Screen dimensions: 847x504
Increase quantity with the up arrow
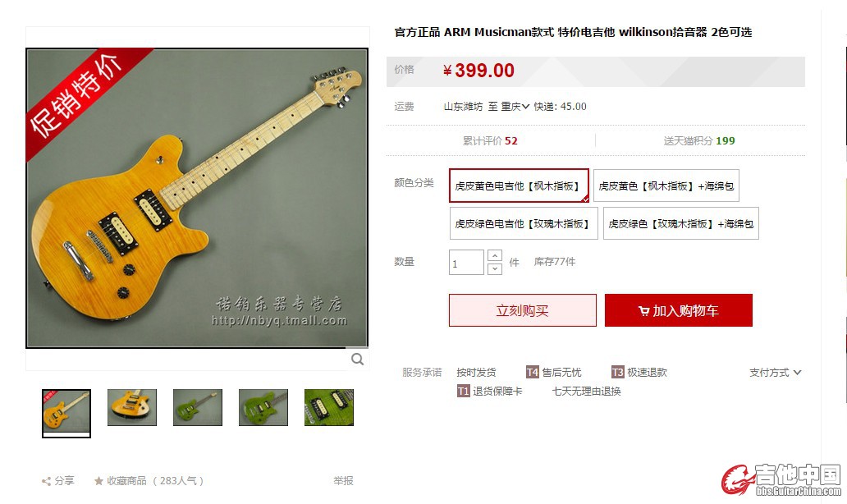tap(495, 255)
